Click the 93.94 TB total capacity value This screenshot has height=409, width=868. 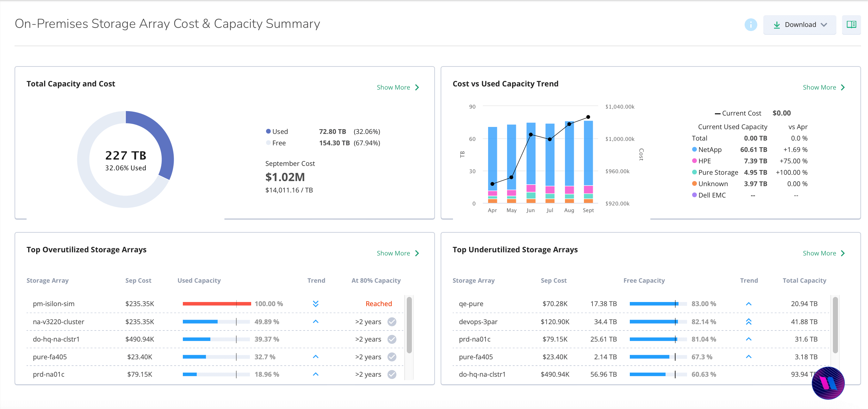[804, 374]
